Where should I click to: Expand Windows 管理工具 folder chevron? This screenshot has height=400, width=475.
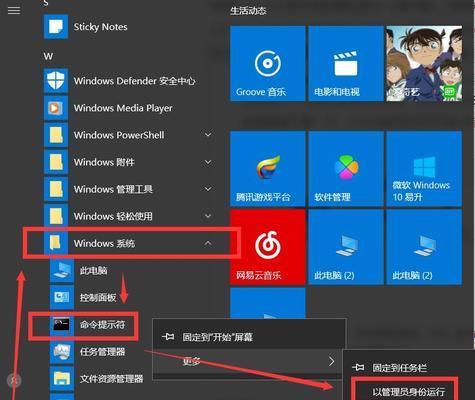[x=208, y=189]
